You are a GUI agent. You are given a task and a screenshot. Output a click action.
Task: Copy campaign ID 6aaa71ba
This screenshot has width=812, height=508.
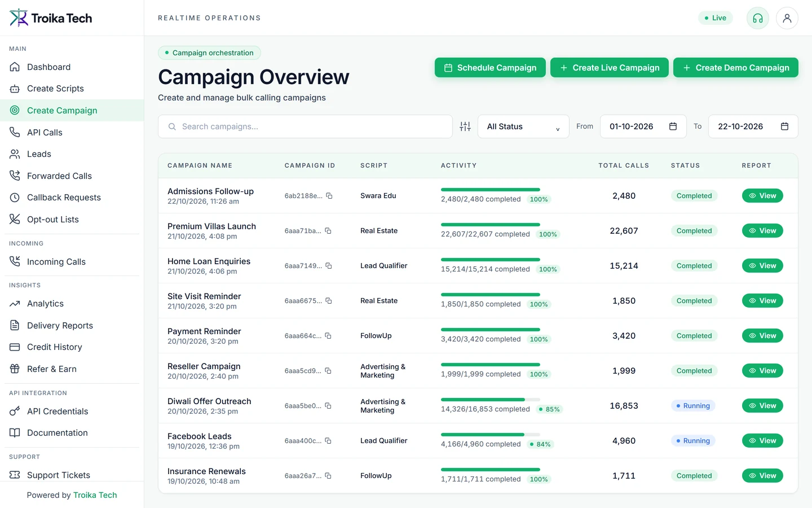(328, 231)
